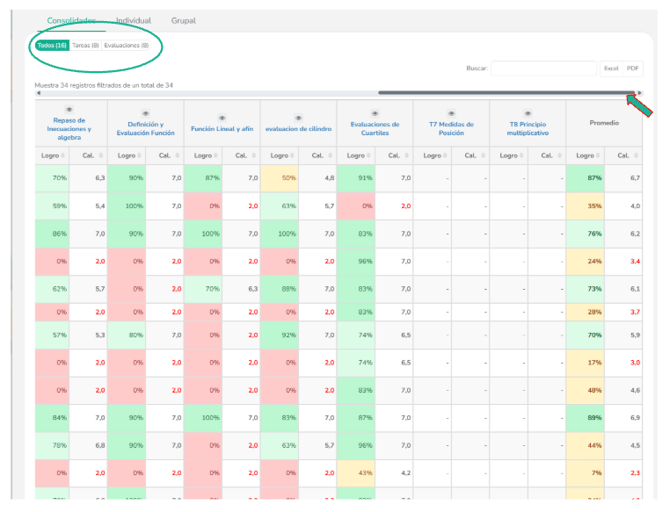Click the horizontal scrollbar thumb
Image resolution: width=670 pixels, height=512 pixels.
505,93
